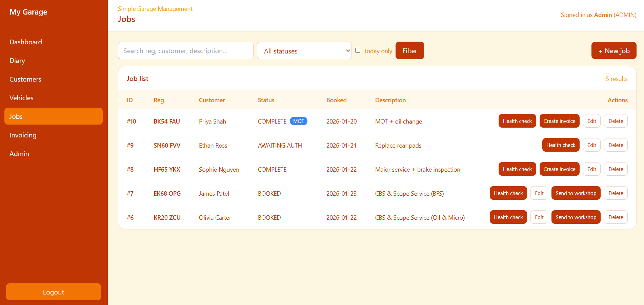Edit the Sophie Nguyen job
This screenshot has height=305, width=644.
591,169
